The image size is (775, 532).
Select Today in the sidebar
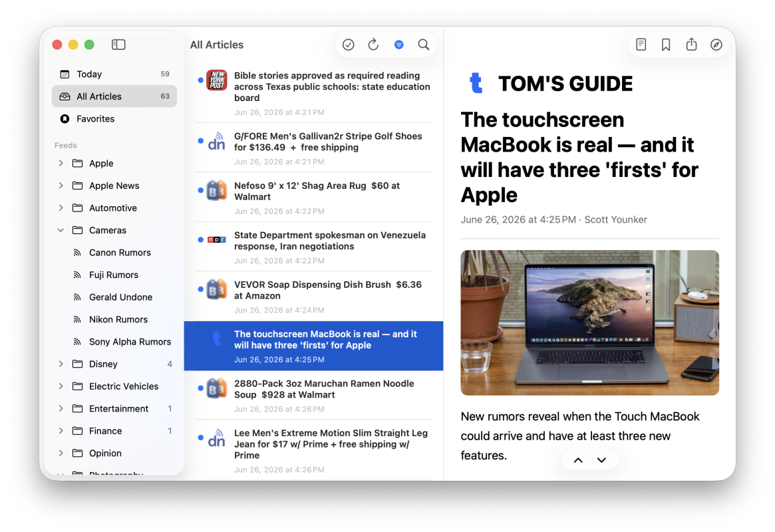click(114, 74)
